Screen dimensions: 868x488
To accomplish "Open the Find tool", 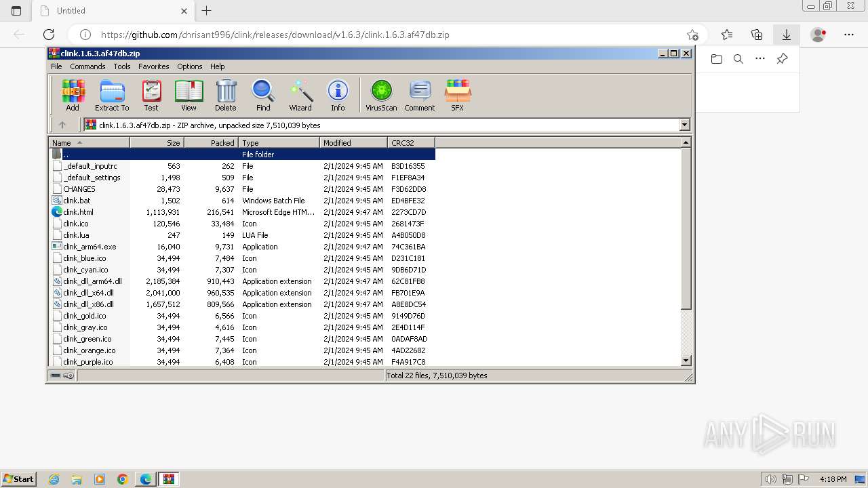I will 263,96.
